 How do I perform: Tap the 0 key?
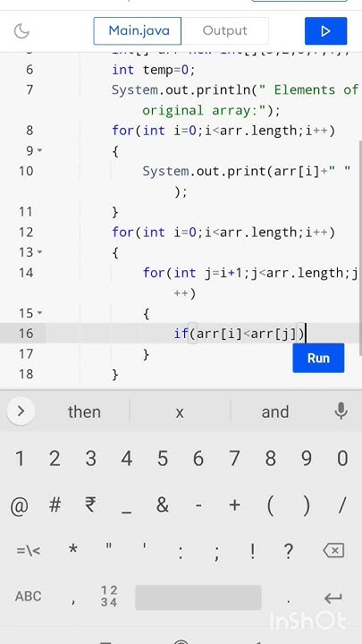coord(342,458)
